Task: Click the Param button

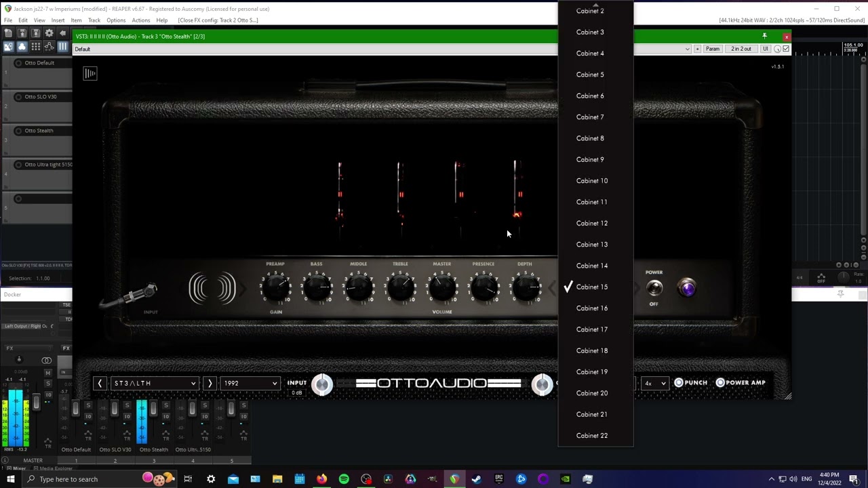Action: (x=713, y=49)
